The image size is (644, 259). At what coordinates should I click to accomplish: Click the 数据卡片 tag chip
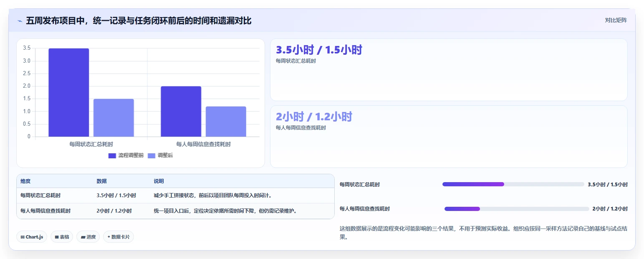click(119, 237)
